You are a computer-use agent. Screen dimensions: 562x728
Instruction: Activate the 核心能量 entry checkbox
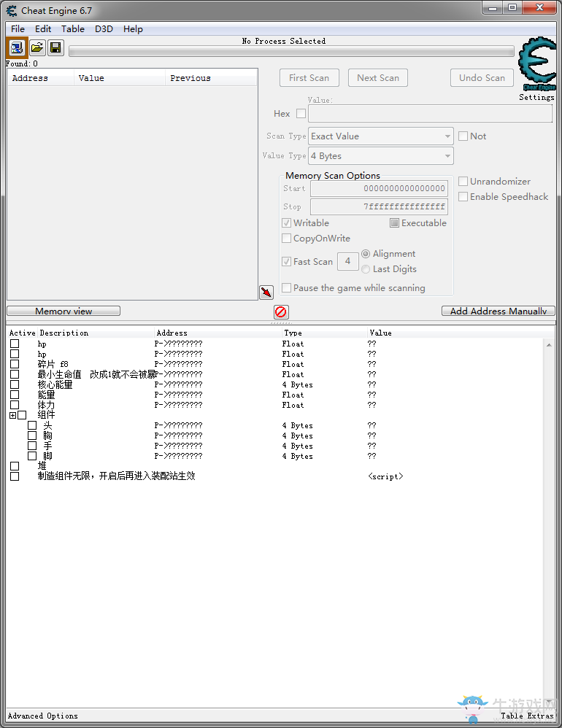[15, 384]
